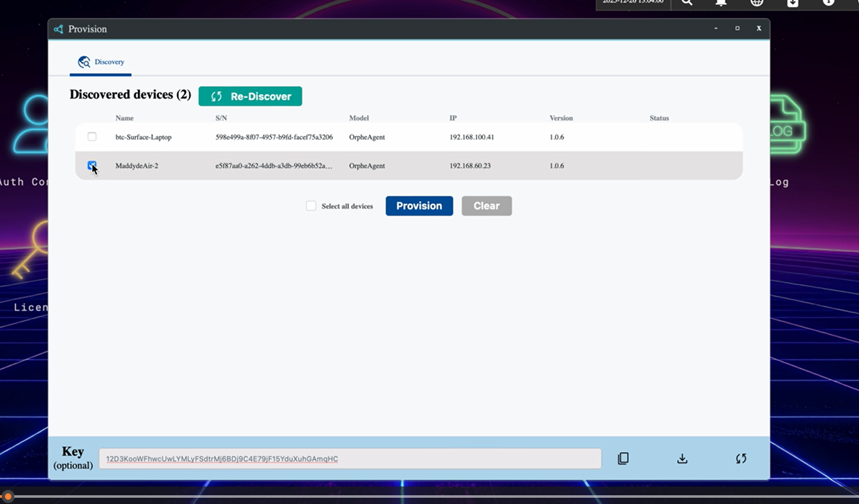This screenshot has height=504, width=859.
Task: Click the Re-Discover button
Action: click(x=250, y=96)
